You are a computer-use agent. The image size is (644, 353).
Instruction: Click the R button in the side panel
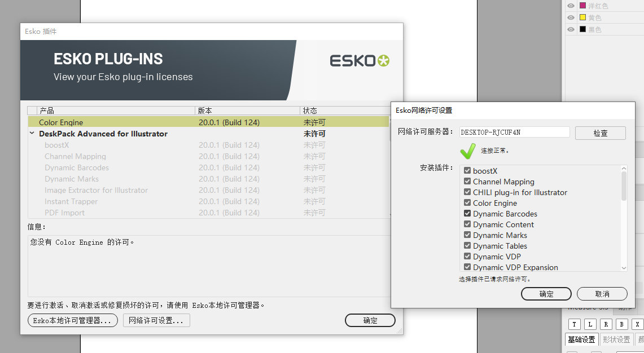coord(606,324)
